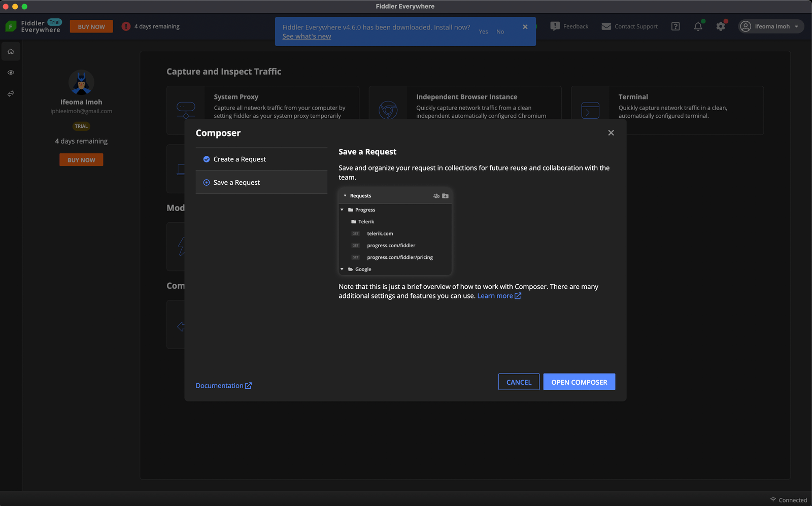Select the Save a Request step
Screen dimensions: 812x506
coord(261,183)
